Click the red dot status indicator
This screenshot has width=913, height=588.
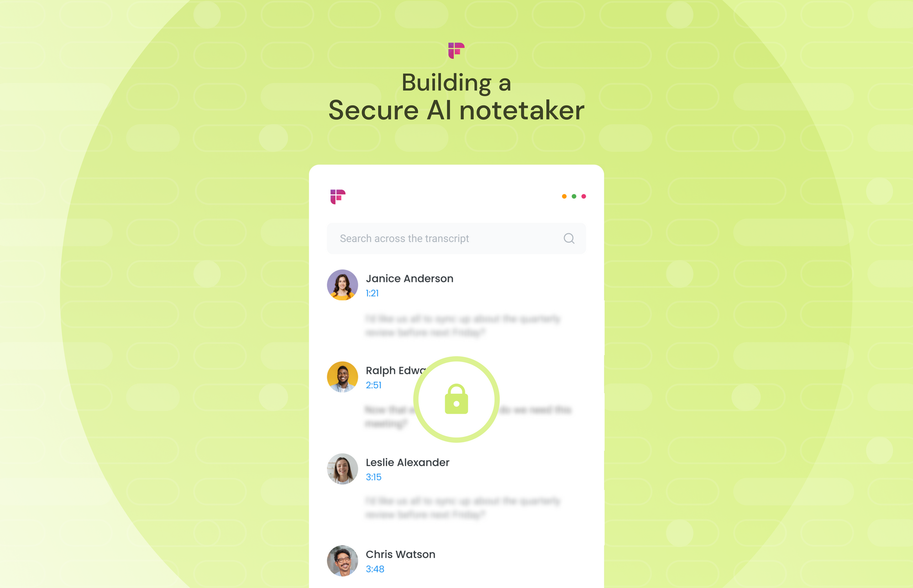tap(583, 196)
